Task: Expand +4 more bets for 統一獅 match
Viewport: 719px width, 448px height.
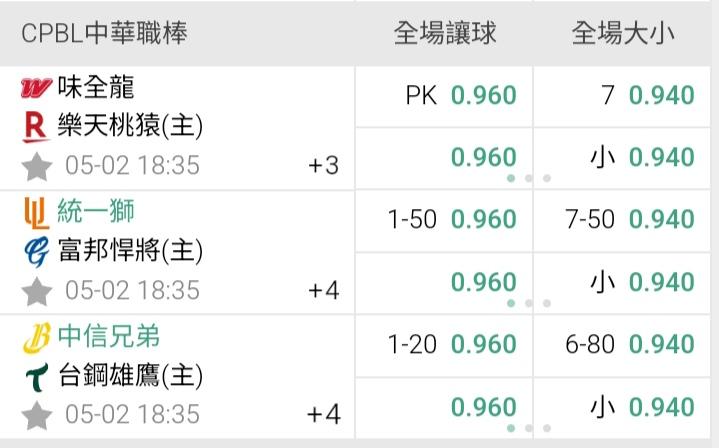Action: click(x=324, y=291)
